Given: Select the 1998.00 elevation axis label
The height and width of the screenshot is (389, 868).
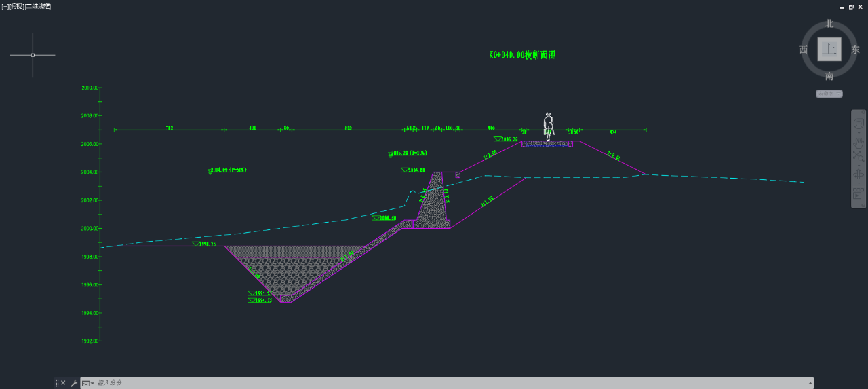Looking at the screenshot, I should point(90,257).
